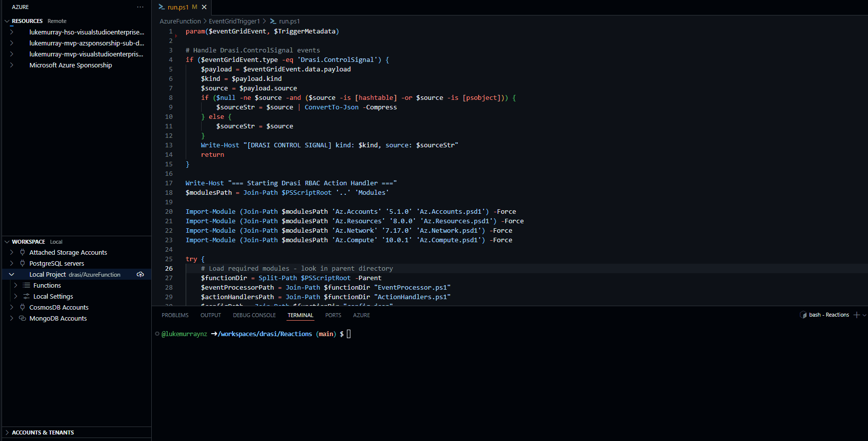Select the Microsoft Azure Sponsorship row text
This screenshot has height=441, width=868.
[x=70, y=65]
